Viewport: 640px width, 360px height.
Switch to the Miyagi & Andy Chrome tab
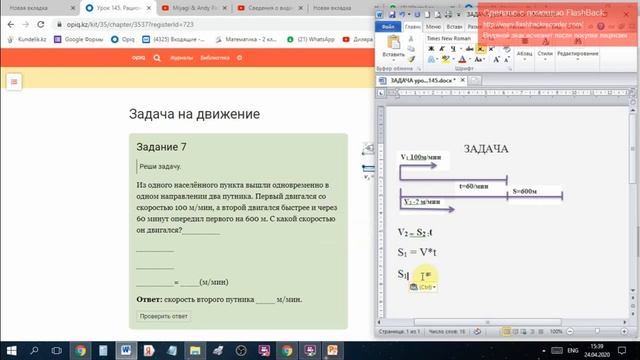click(x=194, y=8)
